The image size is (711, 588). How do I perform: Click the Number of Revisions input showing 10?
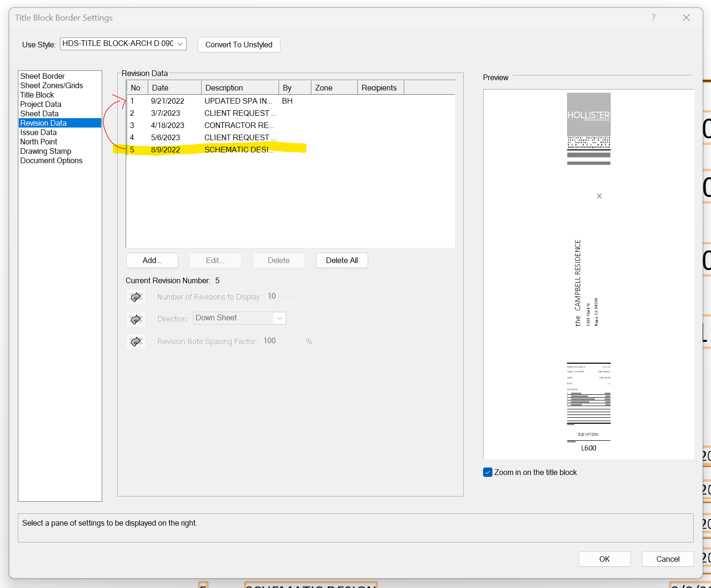coord(282,296)
